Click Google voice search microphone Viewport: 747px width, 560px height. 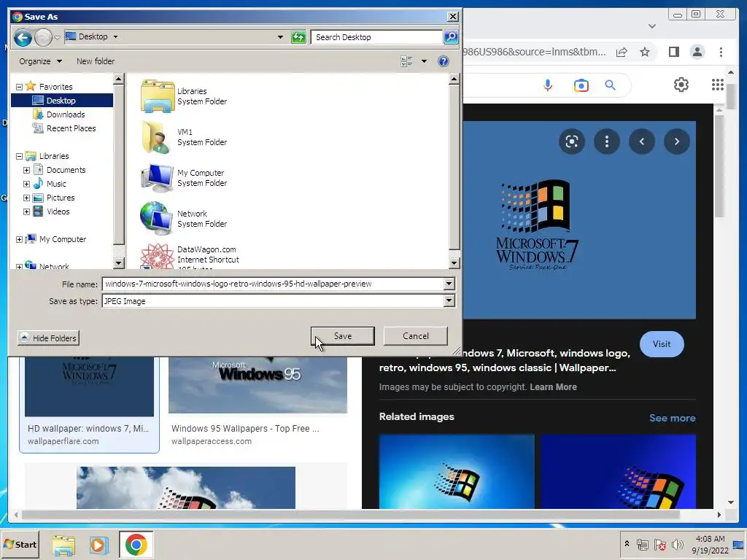(x=548, y=85)
